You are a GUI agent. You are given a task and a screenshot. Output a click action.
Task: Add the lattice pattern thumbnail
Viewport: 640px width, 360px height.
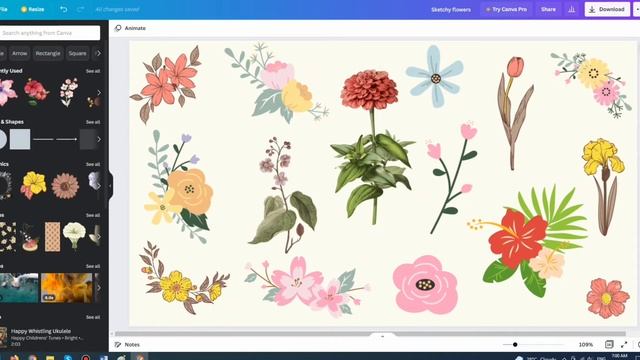[52, 237]
